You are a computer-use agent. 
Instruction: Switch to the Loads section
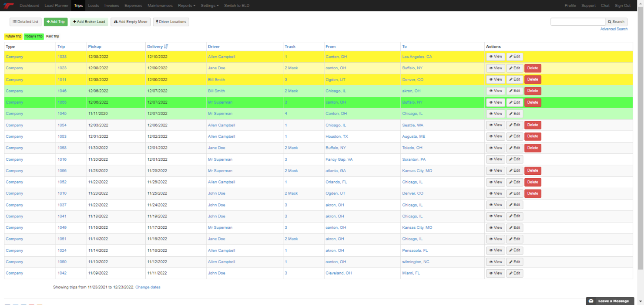click(94, 6)
